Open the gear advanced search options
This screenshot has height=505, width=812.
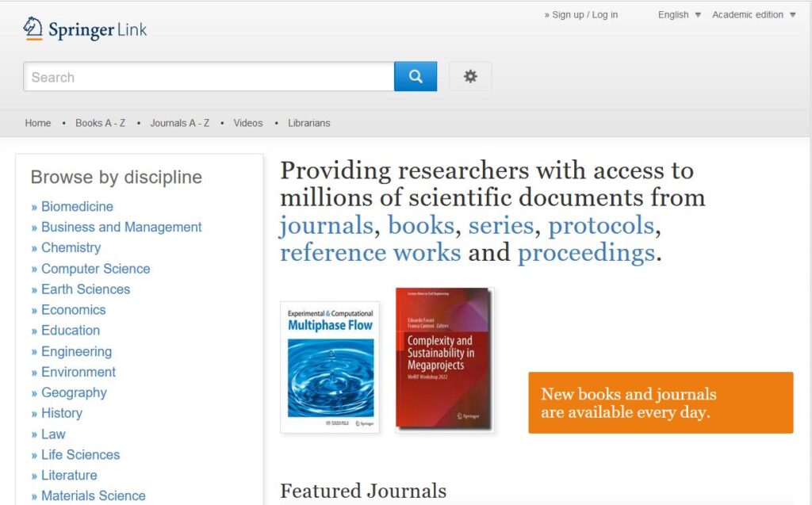click(x=470, y=77)
